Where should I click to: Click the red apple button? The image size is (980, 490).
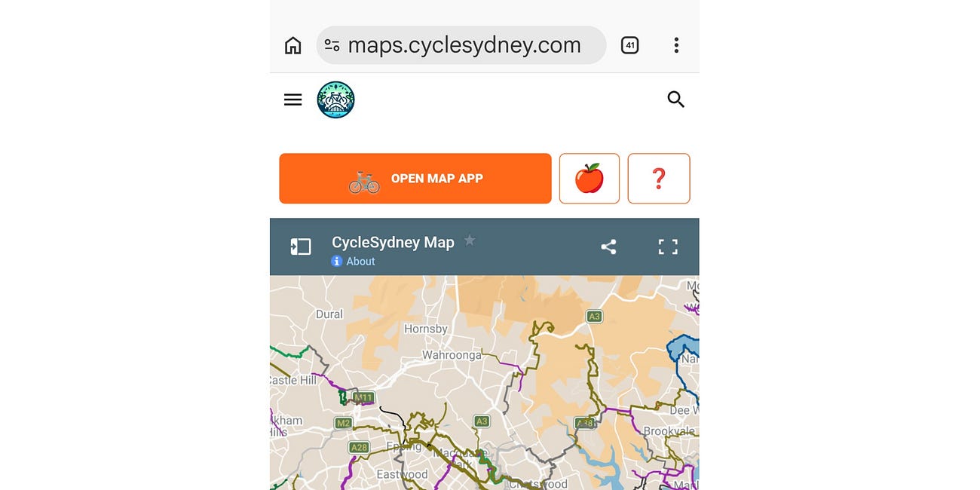pyautogui.click(x=590, y=179)
